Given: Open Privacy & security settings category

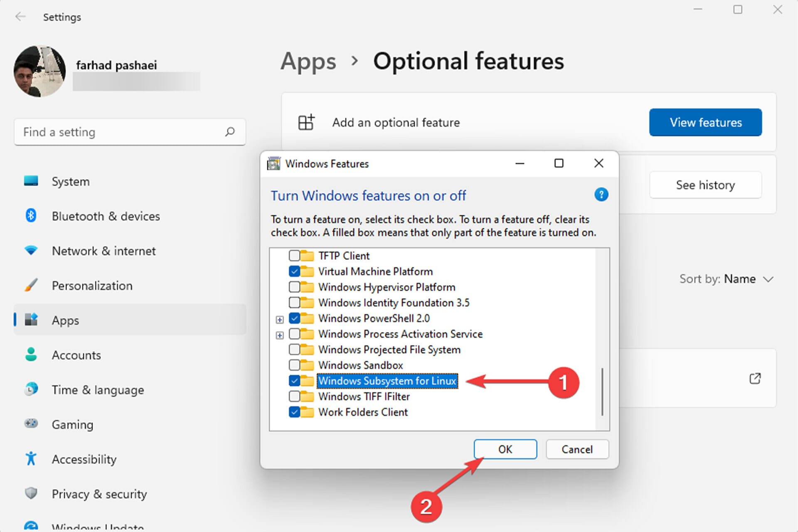Looking at the screenshot, I should pyautogui.click(x=130, y=493).
